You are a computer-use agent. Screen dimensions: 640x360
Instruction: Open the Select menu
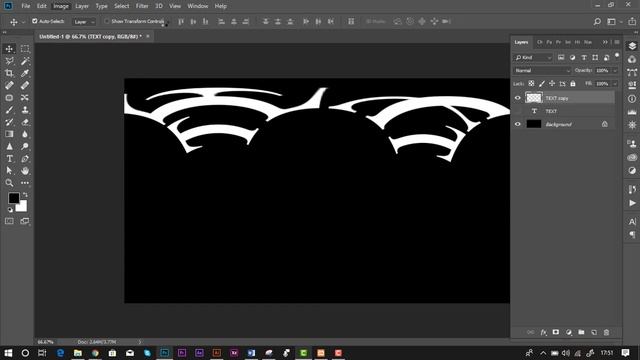coord(122,6)
